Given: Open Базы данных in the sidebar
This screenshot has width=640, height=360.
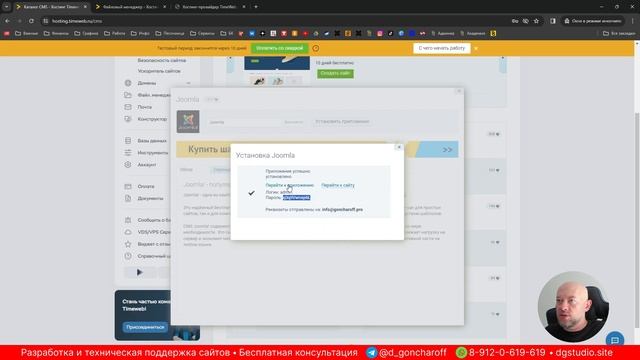Looking at the screenshot, I should pyautogui.click(x=152, y=141).
